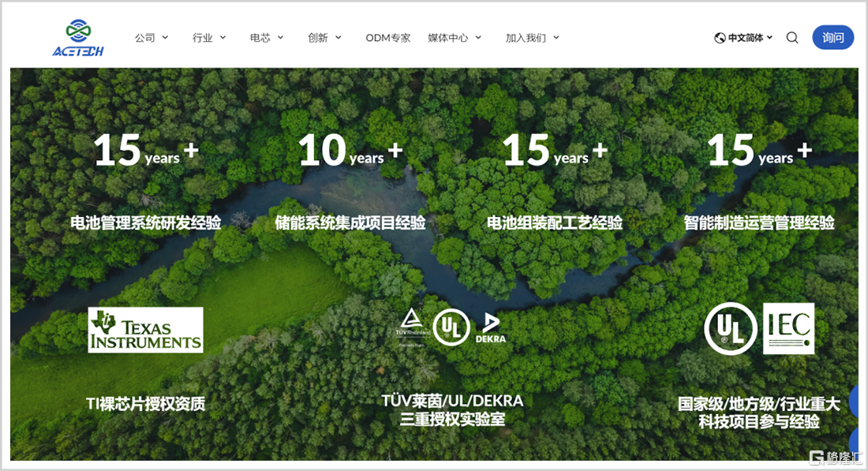Image resolution: width=868 pixels, height=471 pixels.
Task: Click the globe language icon
Action: [x=720, y=38]
